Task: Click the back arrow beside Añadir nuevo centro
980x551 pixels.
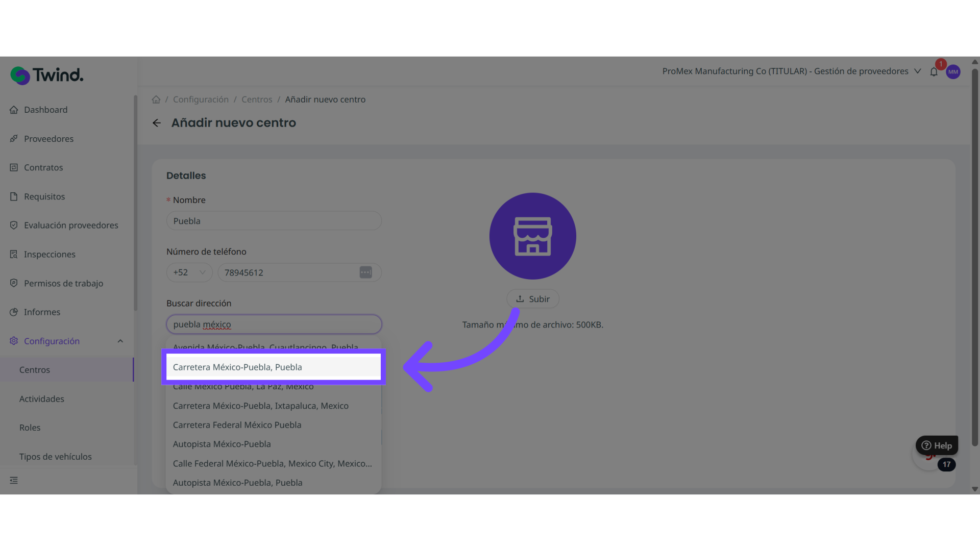Action: (157, 123)
